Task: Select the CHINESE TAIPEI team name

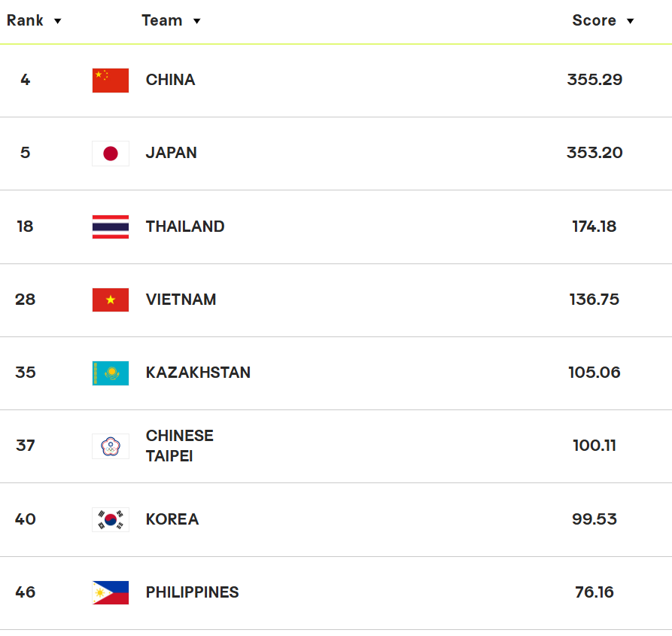Action: [x=180, y=446]
